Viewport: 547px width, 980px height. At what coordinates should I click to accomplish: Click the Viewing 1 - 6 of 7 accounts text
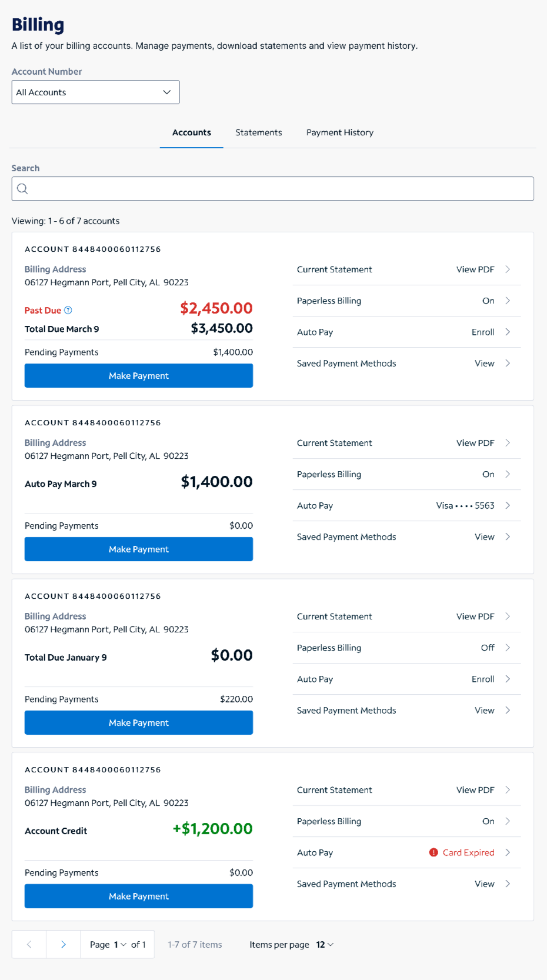pyautogui.click(x=66, y=221)
